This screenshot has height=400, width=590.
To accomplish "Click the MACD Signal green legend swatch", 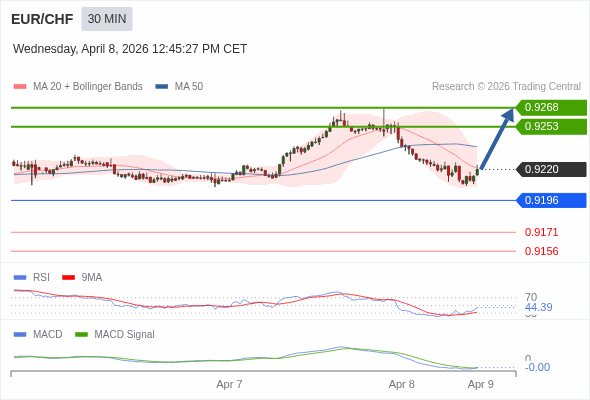I will (81, 335).
